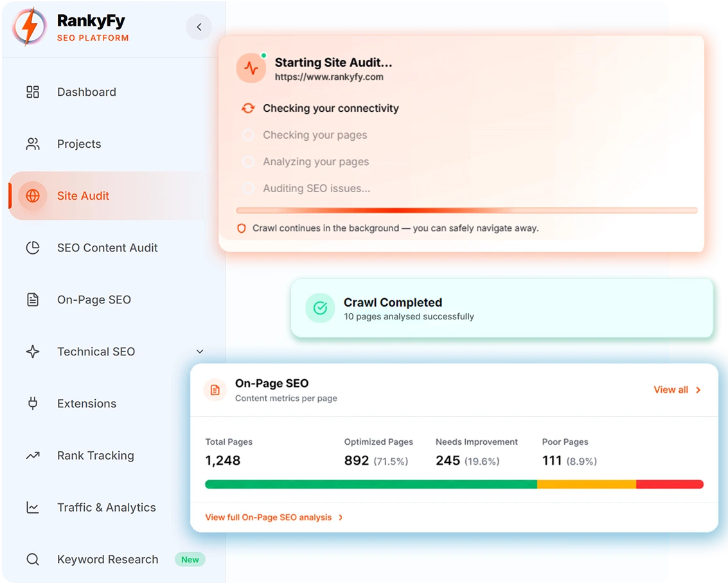Click the red poor pages bar segment

(x=670, y=485)
